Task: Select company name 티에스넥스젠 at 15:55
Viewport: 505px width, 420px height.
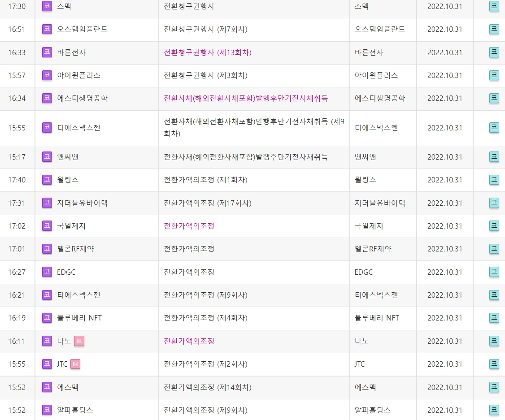Action: click(78, 127)
